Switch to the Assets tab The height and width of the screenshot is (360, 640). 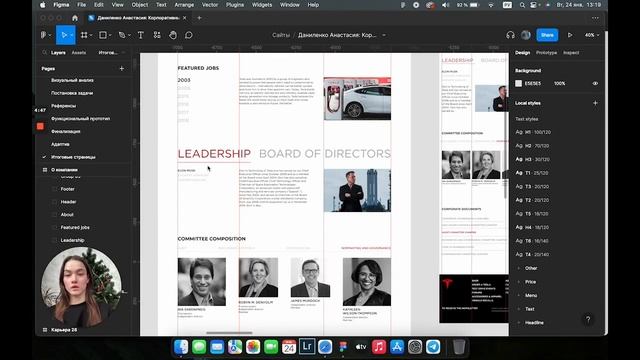[x=79, y=53]
